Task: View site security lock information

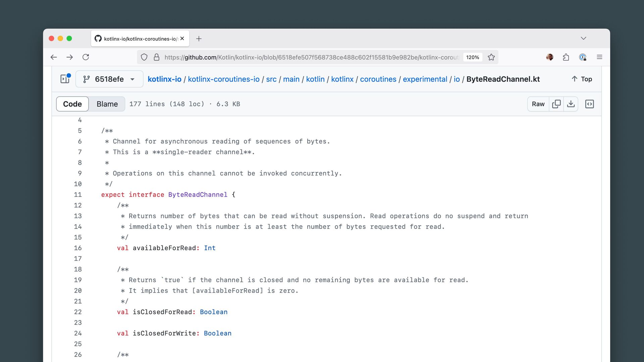Action: pos(157,57)
